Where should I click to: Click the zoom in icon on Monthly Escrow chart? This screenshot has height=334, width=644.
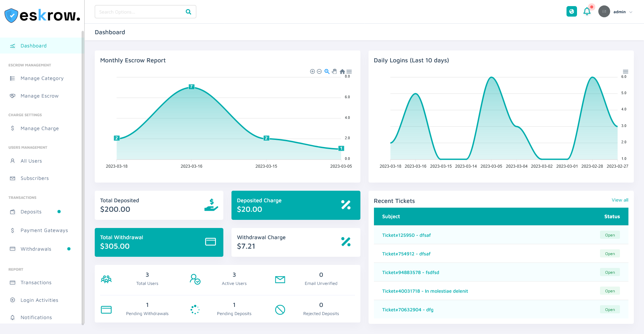click(x=312, y=71)
